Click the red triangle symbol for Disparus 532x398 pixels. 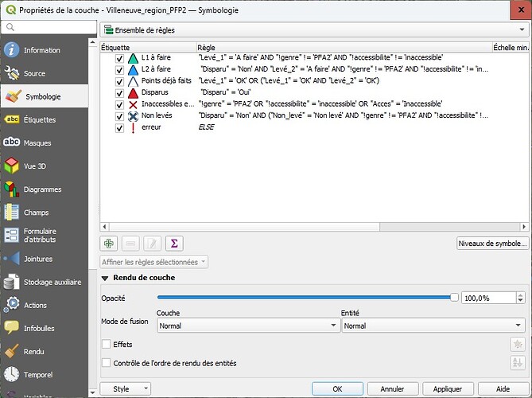pos(133,93)
